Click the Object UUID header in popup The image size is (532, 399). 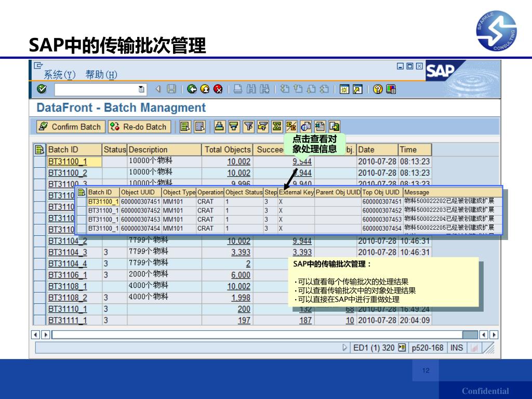tap(140, 192)
